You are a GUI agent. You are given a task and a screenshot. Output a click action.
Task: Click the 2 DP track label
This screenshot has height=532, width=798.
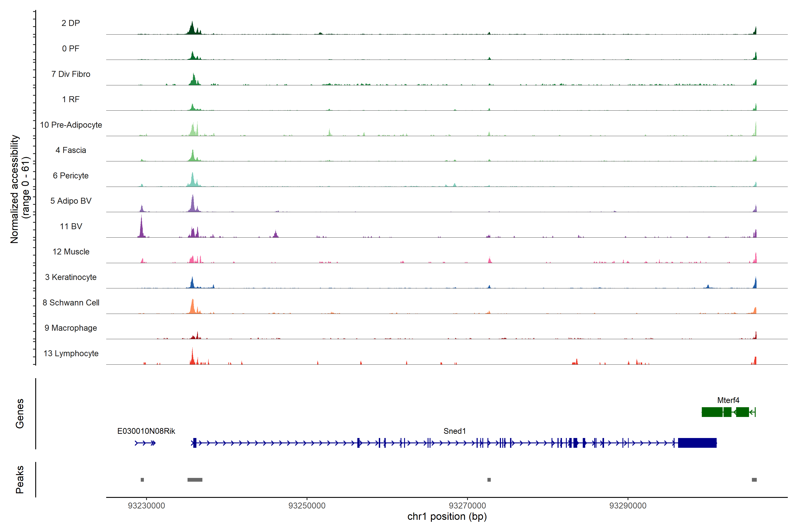point(70,23)
